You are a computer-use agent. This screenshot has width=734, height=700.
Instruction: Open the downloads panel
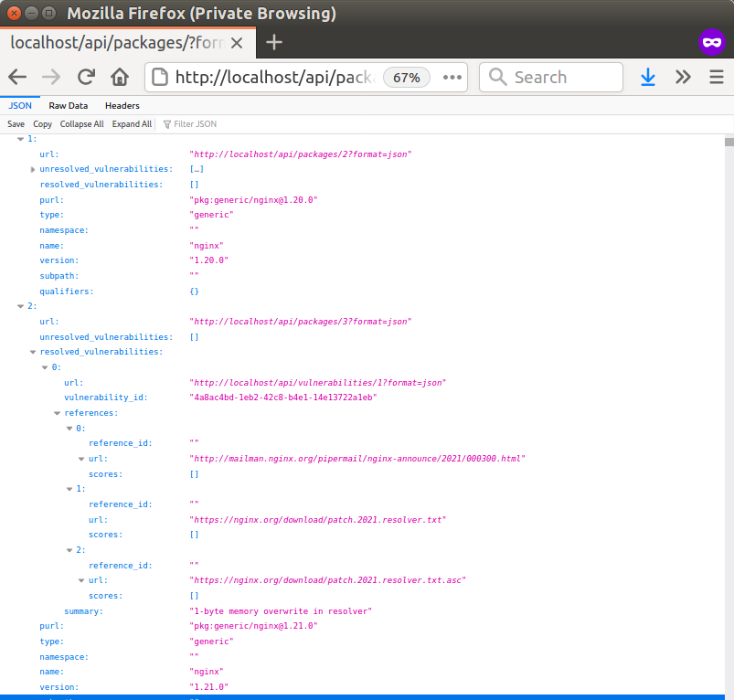[648, 77]
